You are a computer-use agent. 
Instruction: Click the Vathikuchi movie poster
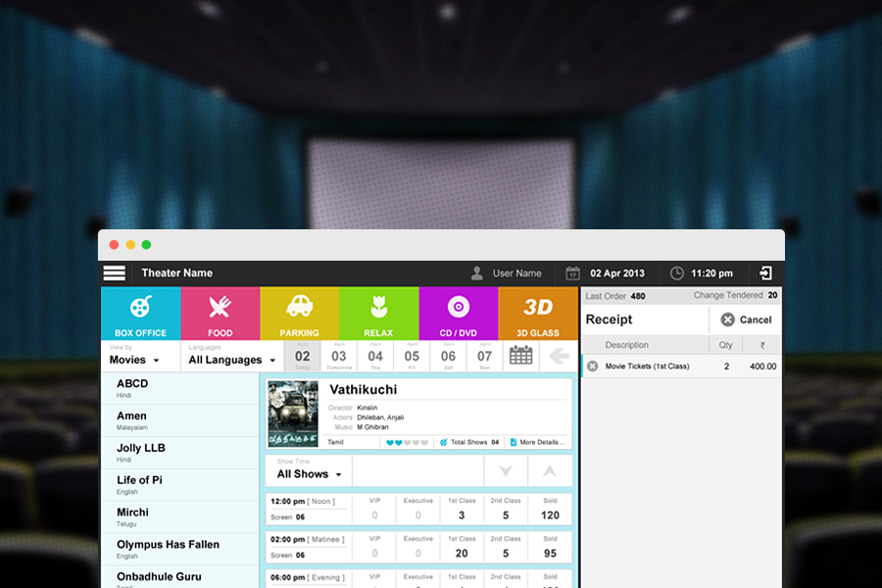coord(293,415)
